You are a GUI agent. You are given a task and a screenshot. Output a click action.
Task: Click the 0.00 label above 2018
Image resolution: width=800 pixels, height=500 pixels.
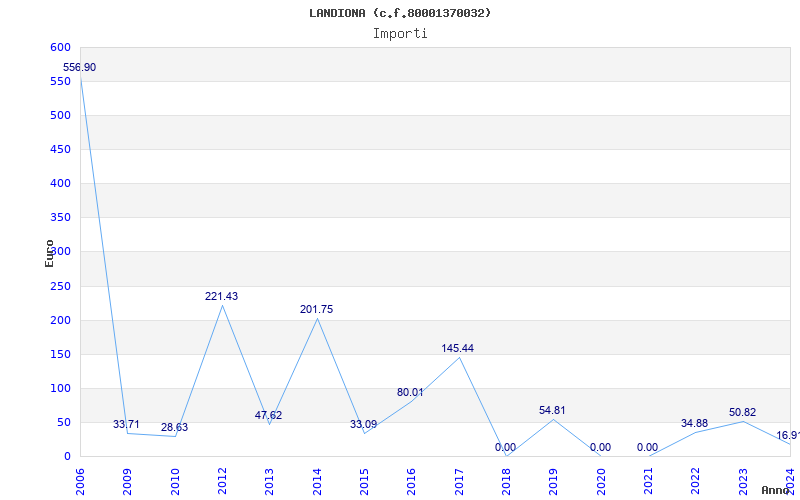coord(505,447)
